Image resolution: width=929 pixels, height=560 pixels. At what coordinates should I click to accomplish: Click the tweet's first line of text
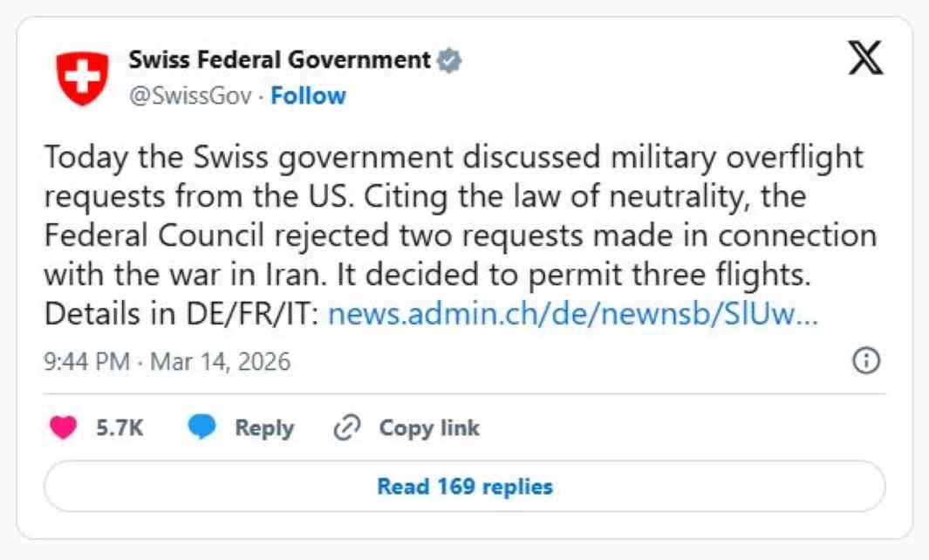(453, 158)
